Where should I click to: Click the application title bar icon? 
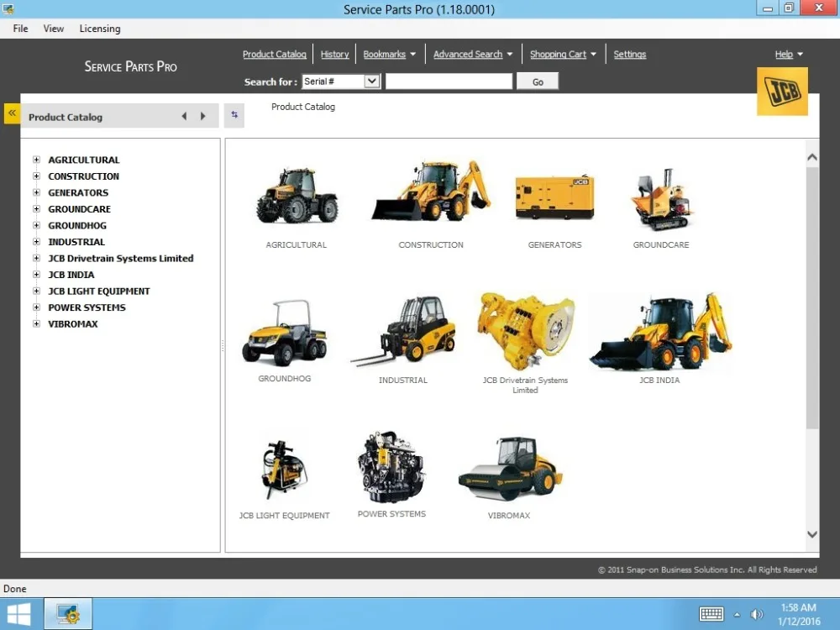pyautogui.click(x=8, y=9)
